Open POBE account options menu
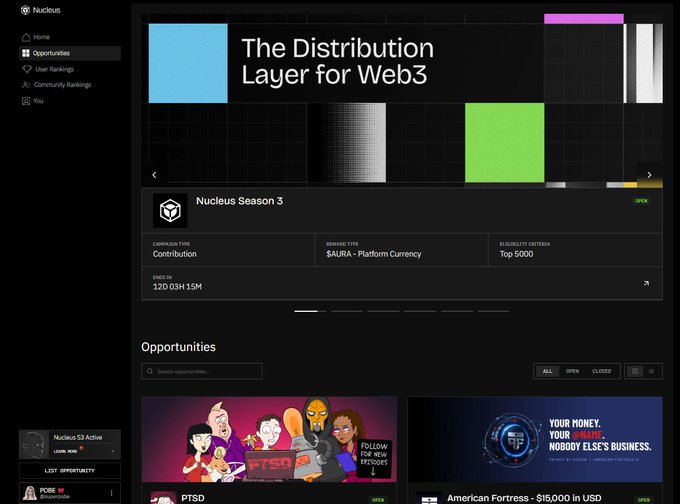The image size is (680, 504). (x=111, y=493)
